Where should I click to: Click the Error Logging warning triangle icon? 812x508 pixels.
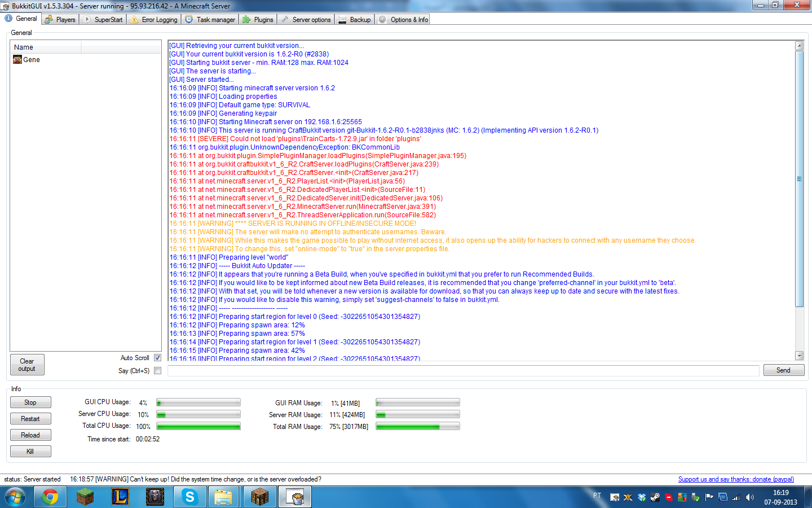(x=134, y=19)
